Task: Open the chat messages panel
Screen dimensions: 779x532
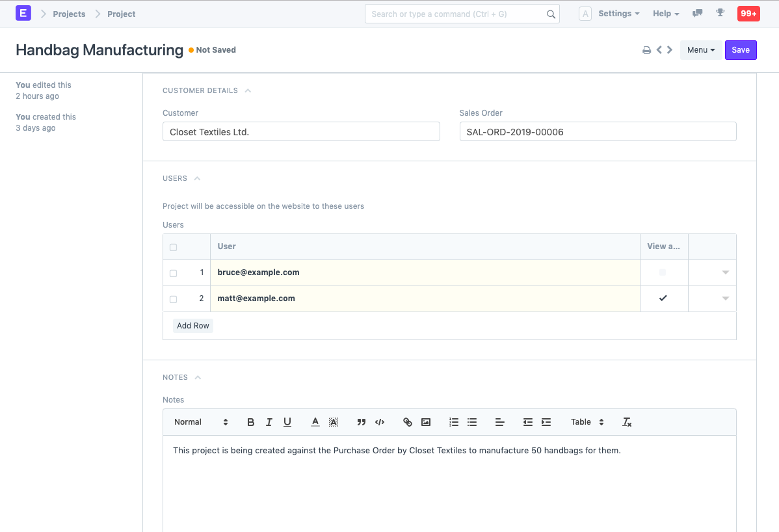Action: pyautogui.click(x=697, y=13)
